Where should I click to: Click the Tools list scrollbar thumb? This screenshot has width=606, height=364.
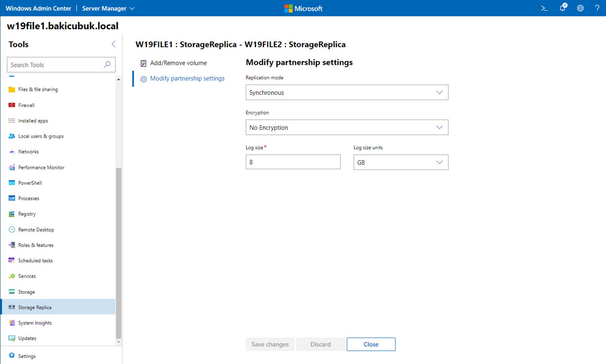pos(119,253)
